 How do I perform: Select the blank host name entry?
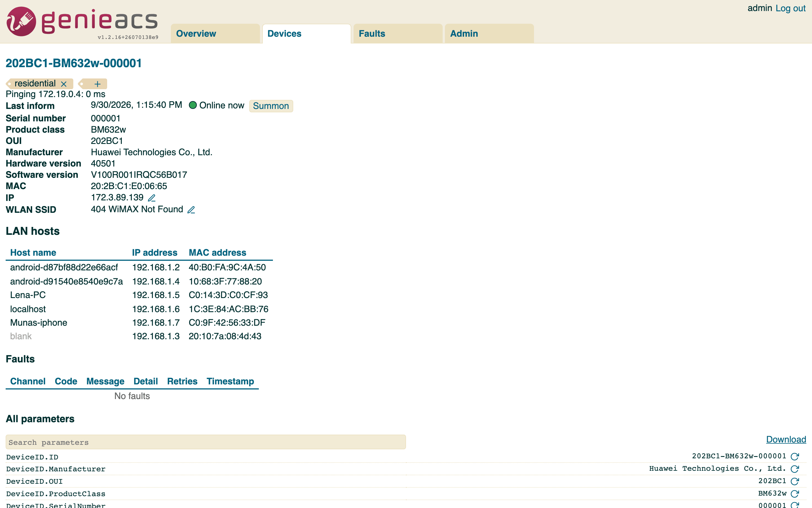pos(21,336)
